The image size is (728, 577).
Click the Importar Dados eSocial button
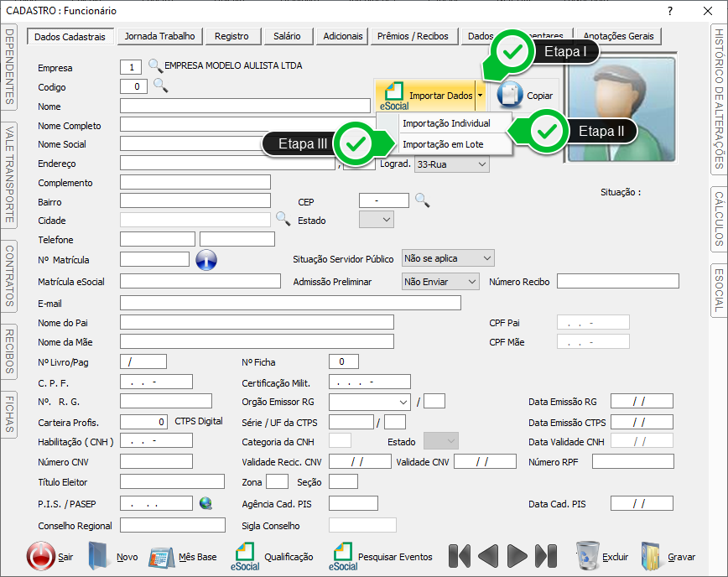425,96
